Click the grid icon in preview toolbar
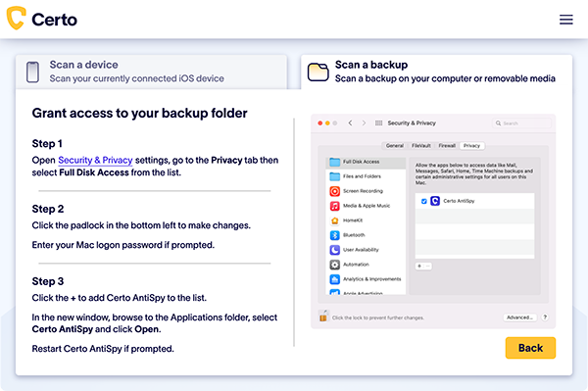The width and height of the screenshot is (588, 391). 378,122
